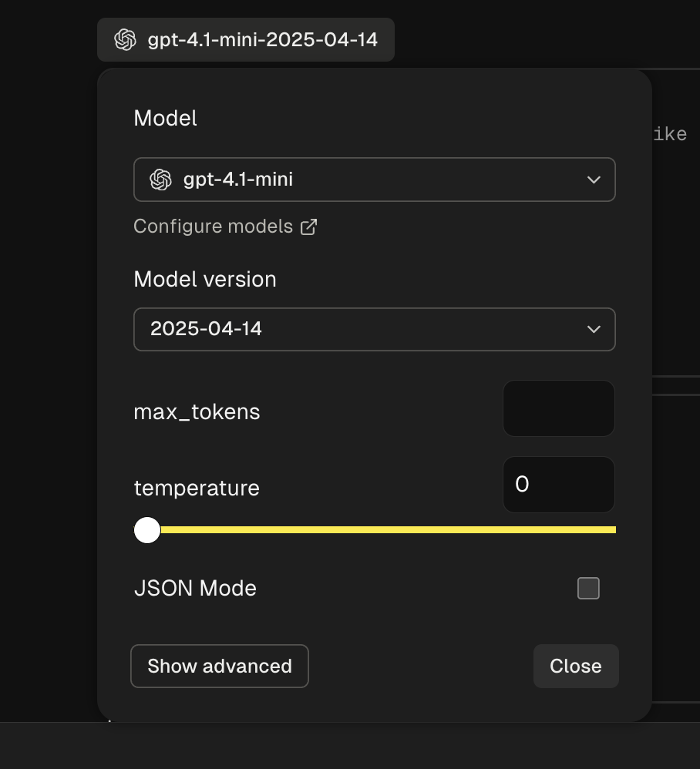The image size is (700, 769).
Task: Open the Configure models link
Action: [x=225, y=227]
